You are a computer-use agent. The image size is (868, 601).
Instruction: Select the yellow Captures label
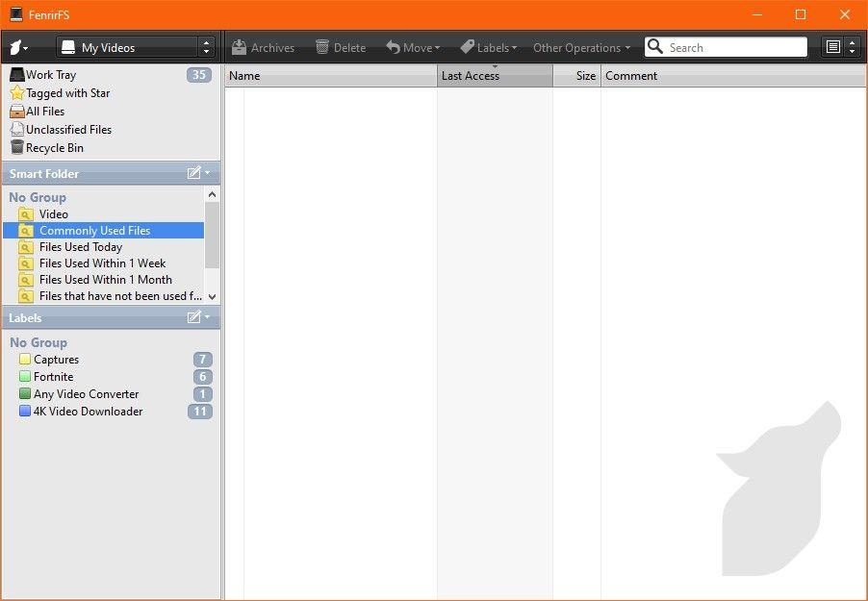(56, 360)
